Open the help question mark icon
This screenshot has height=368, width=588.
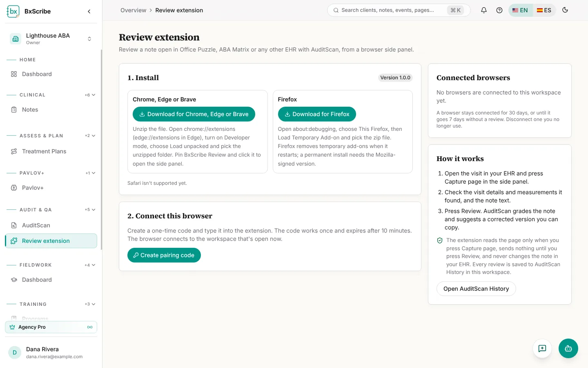[x=499, y=10]
